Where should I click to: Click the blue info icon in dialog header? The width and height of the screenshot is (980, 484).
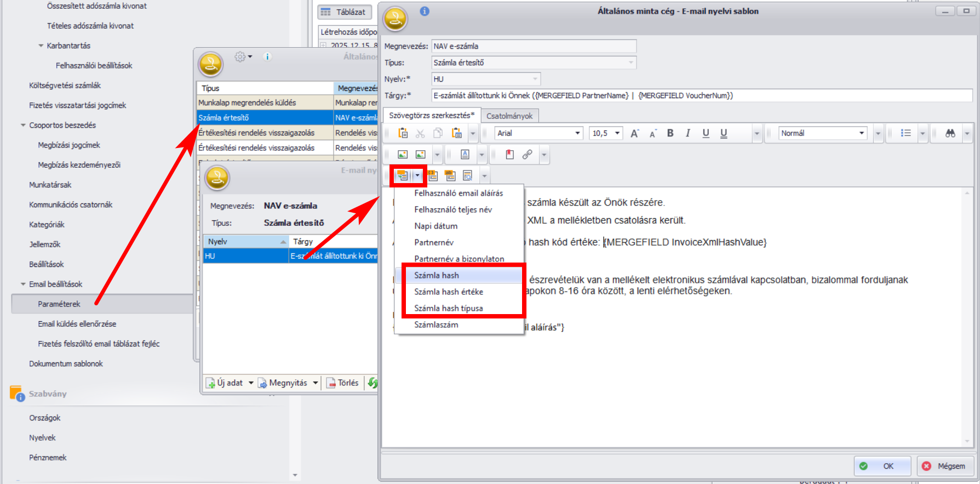(x=425, y=11)
